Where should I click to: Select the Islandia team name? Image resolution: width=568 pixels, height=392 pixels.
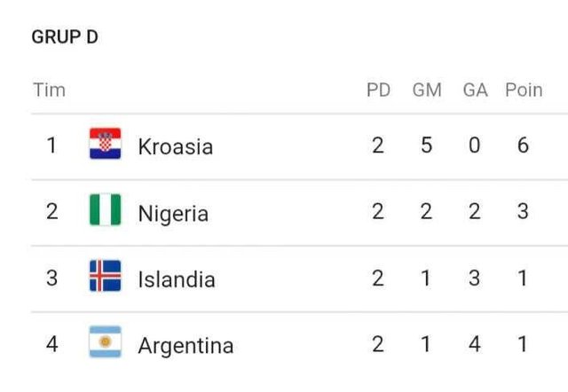177,279
